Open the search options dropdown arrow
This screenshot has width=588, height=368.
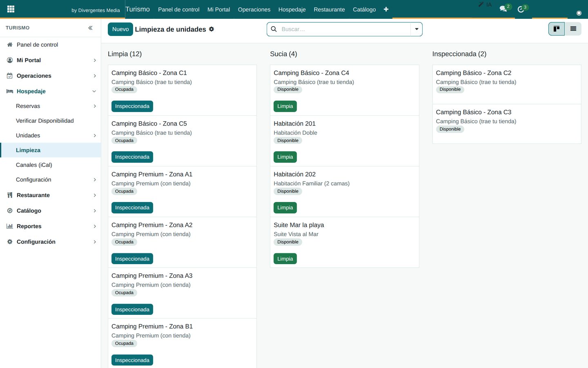click(416, 29)
